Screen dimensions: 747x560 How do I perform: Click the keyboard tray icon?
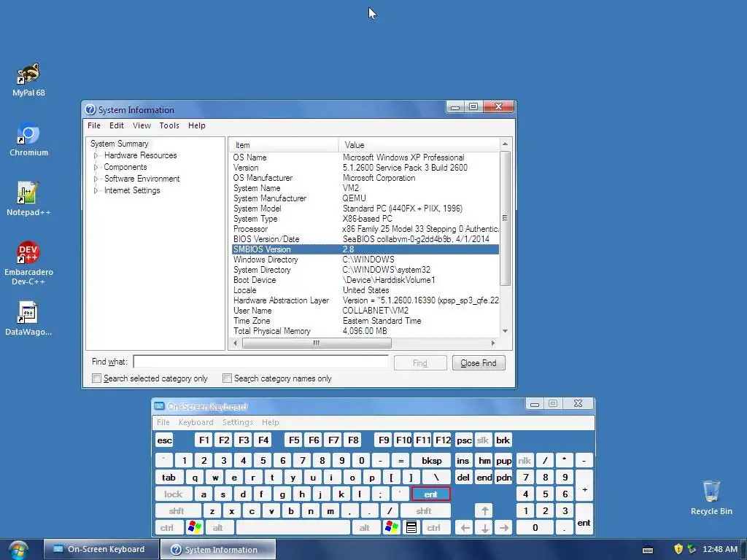coord(648,550)
